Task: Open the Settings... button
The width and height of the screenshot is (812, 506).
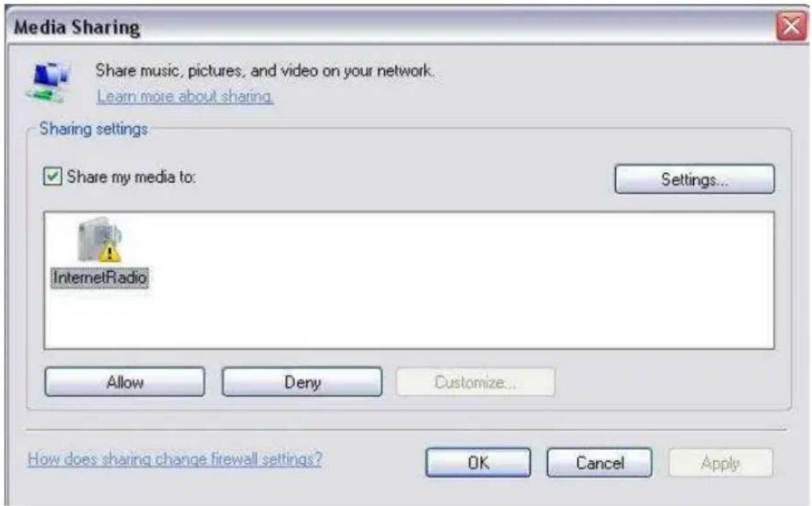Action: (x=695, y=179)
